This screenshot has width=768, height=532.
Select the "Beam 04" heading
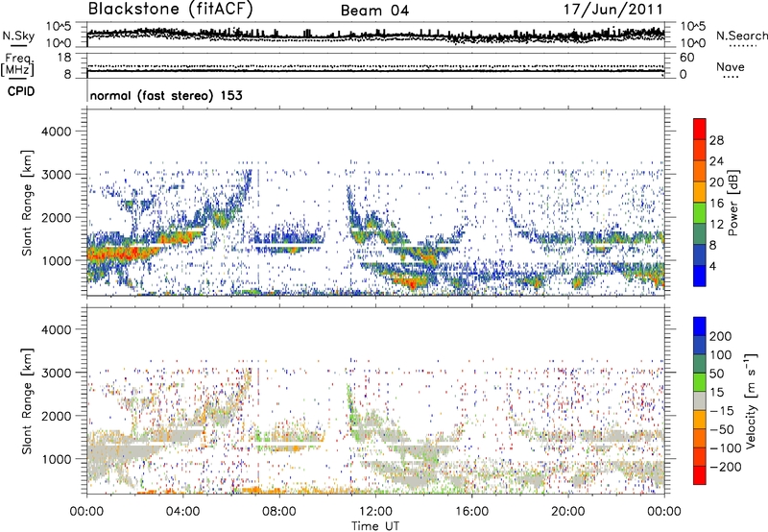(374, 11)
